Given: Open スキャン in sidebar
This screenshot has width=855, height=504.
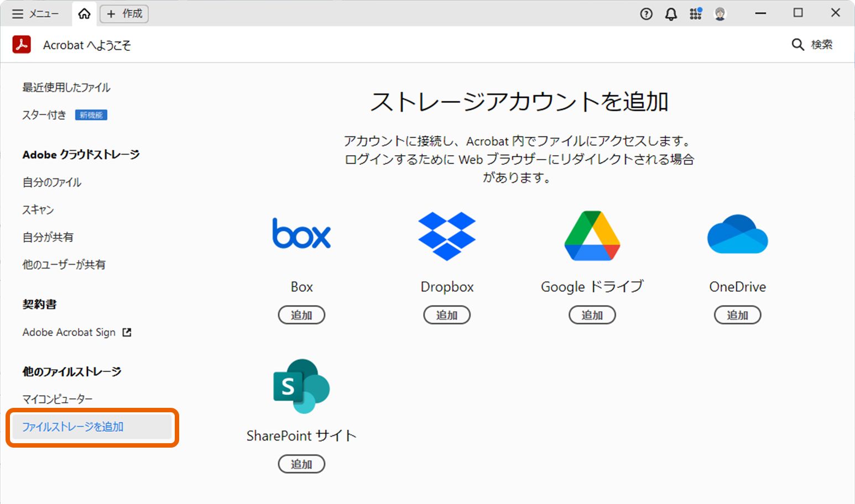Looking at the screenshot, I should tap(38, 210).
